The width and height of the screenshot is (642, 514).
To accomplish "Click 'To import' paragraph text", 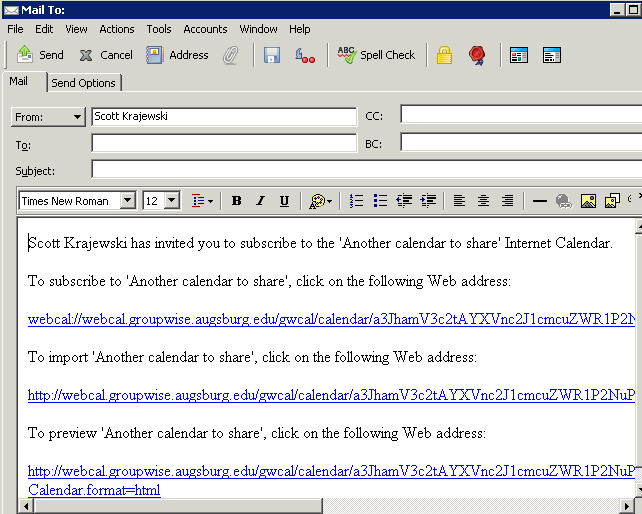I will (x=252, y=357).
